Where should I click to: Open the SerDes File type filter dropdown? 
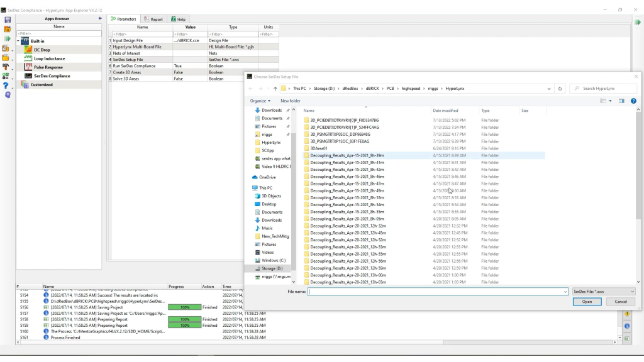tap(603, 292)
